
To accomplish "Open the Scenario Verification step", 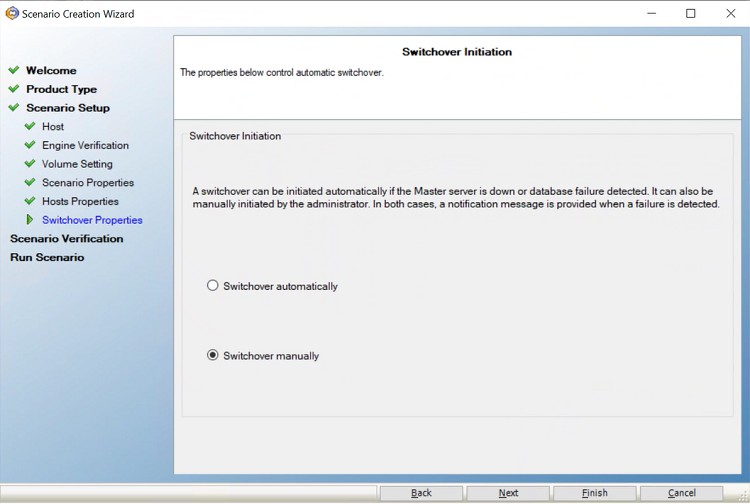I will tap(66, 239).
